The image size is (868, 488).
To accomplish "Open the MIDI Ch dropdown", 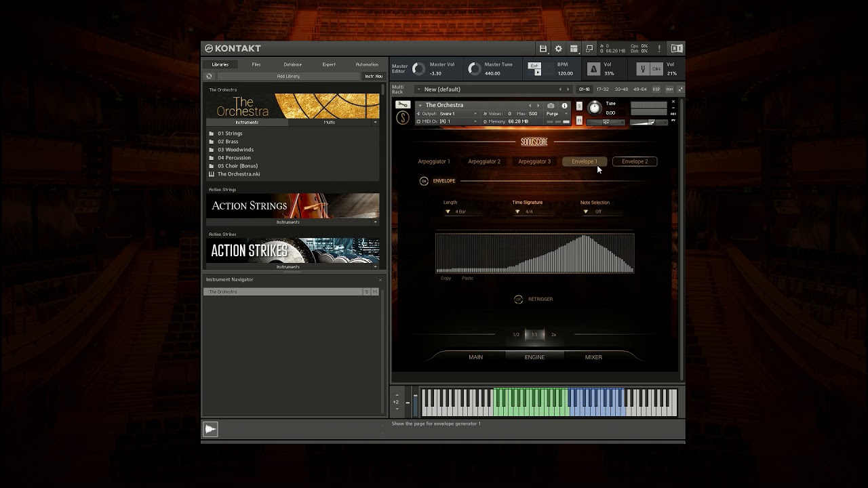I will (x=447, y=121).
